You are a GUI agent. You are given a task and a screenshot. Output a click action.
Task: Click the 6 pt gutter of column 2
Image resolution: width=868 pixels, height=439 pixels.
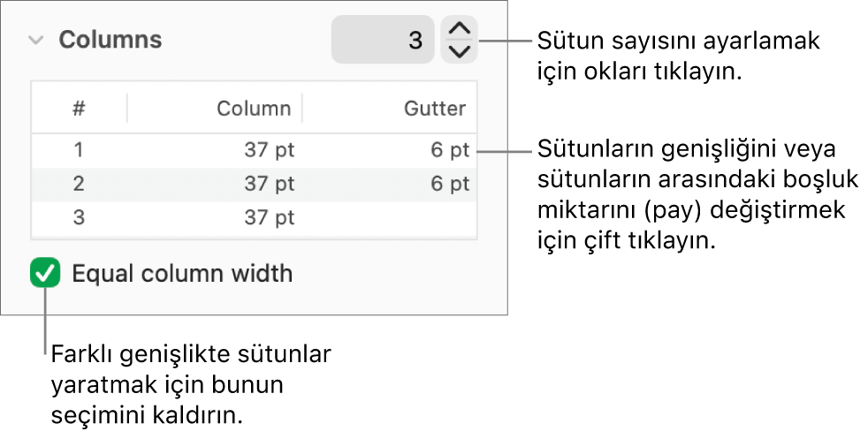pos(450,185)
